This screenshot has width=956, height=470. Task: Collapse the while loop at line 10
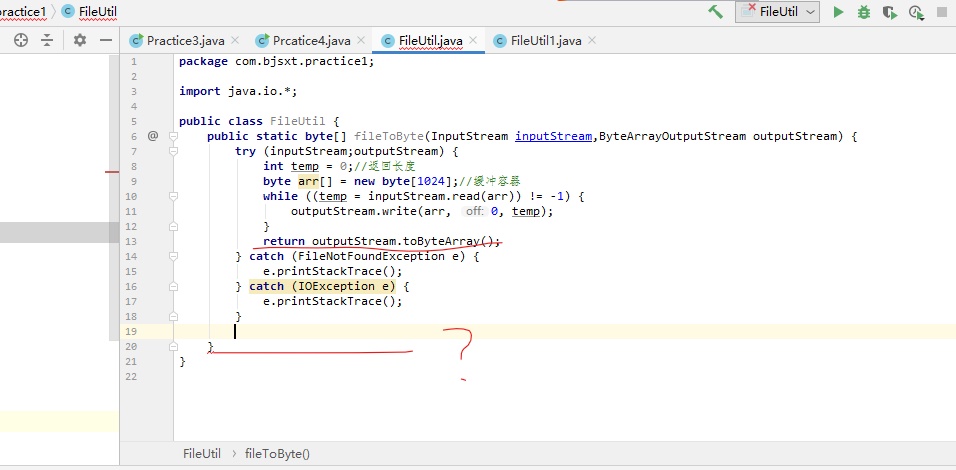click(173, 196)
